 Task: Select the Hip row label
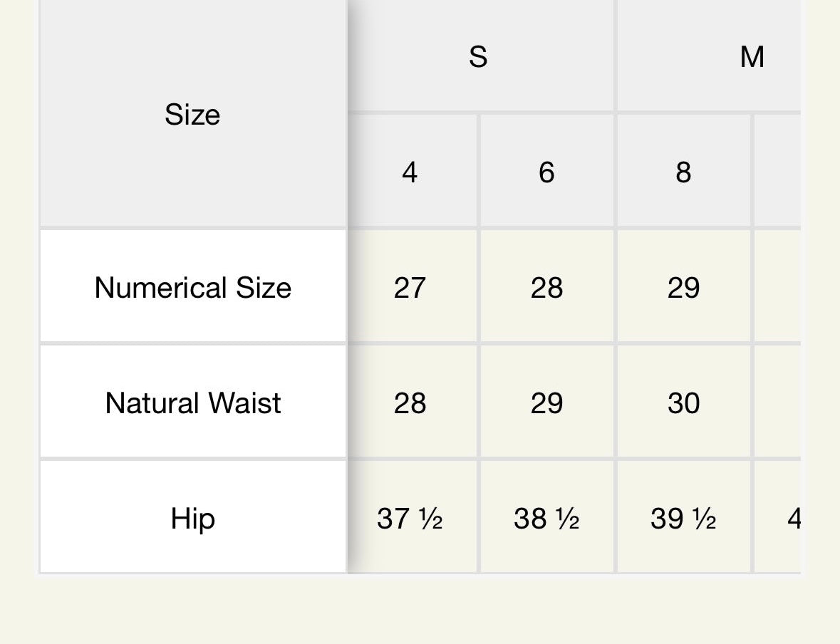(x=192, y=518)
